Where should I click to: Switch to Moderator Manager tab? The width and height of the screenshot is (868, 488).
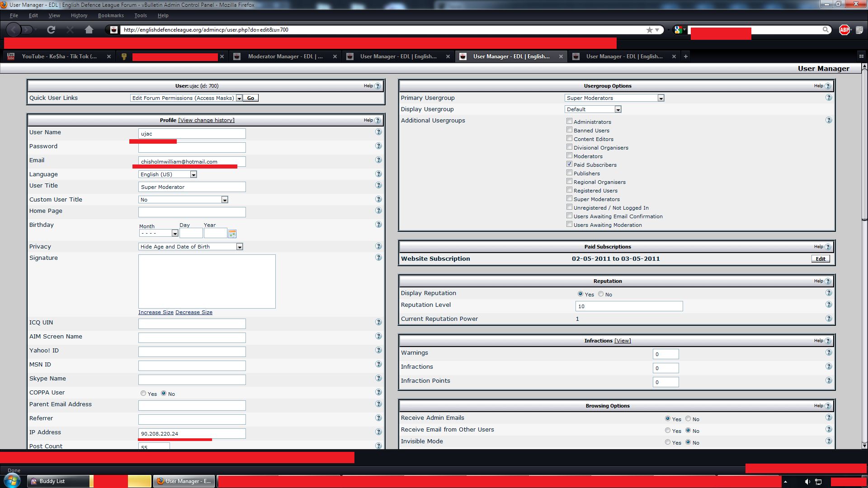(285, 56)
